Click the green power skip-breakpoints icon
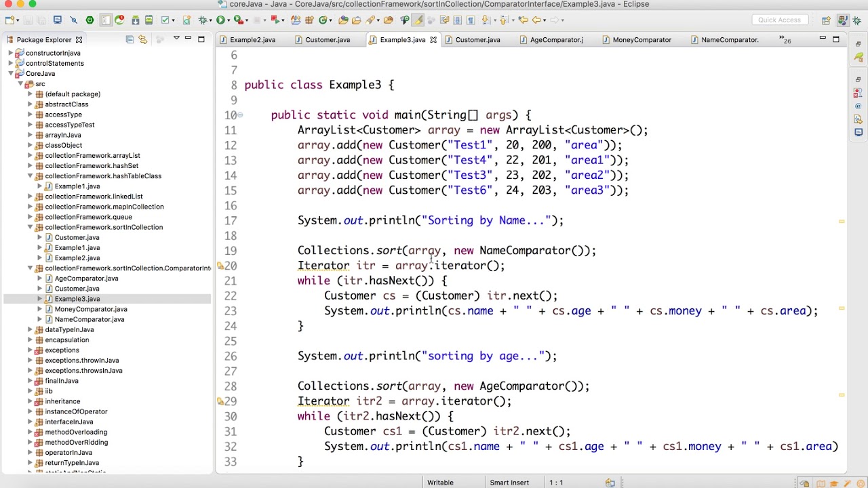 click(x=90, y=20)
